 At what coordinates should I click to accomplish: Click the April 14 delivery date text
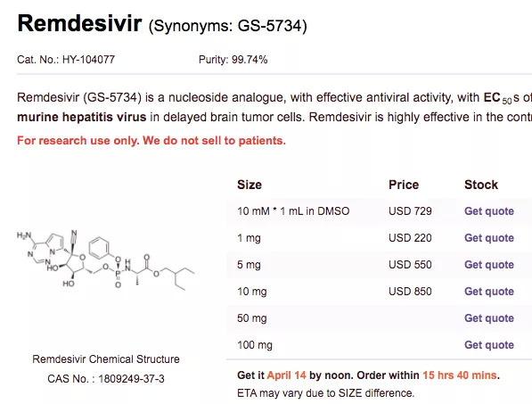[x=286, y=375]
